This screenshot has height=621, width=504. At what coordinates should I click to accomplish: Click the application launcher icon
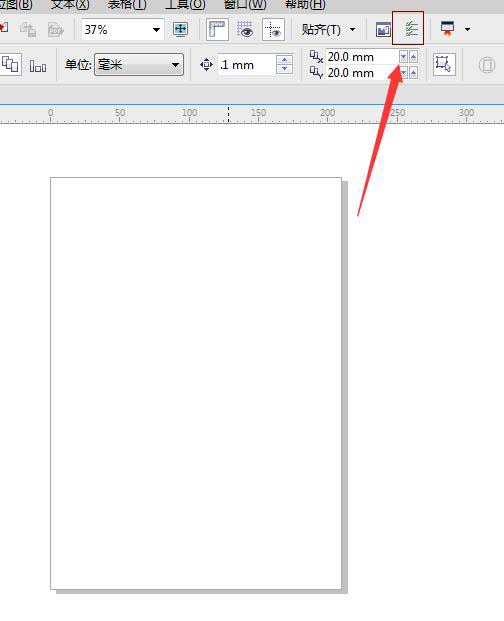tap(448, 29)
